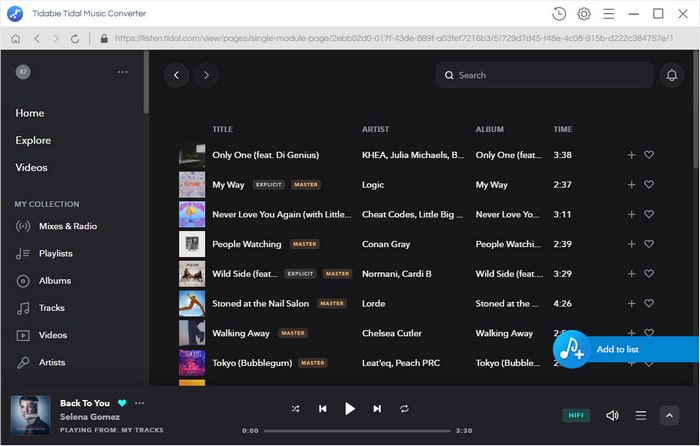Open top Videos sidebar item
The height and width of the screenshot is (446, 700).
[x=31, y=167]
